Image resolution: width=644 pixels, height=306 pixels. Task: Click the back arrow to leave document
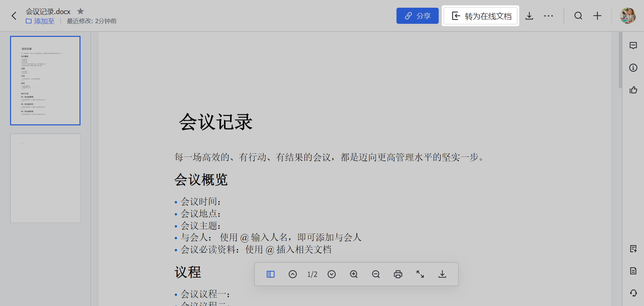click(14, 16)
